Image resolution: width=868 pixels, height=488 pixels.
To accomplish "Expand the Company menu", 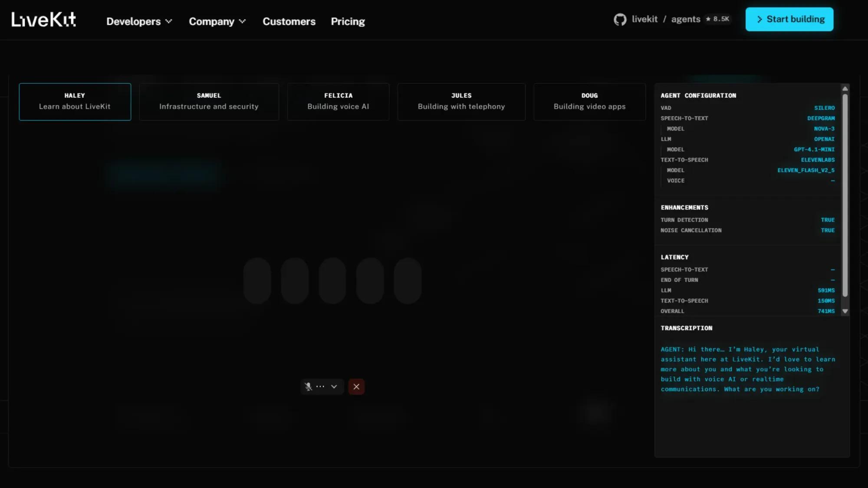I will click(217, 21).
